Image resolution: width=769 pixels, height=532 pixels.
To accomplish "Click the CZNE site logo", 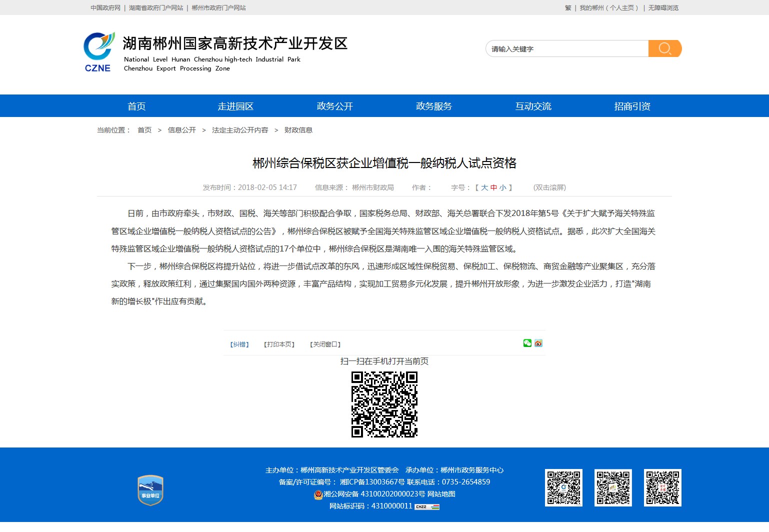I will pos(98,52).
